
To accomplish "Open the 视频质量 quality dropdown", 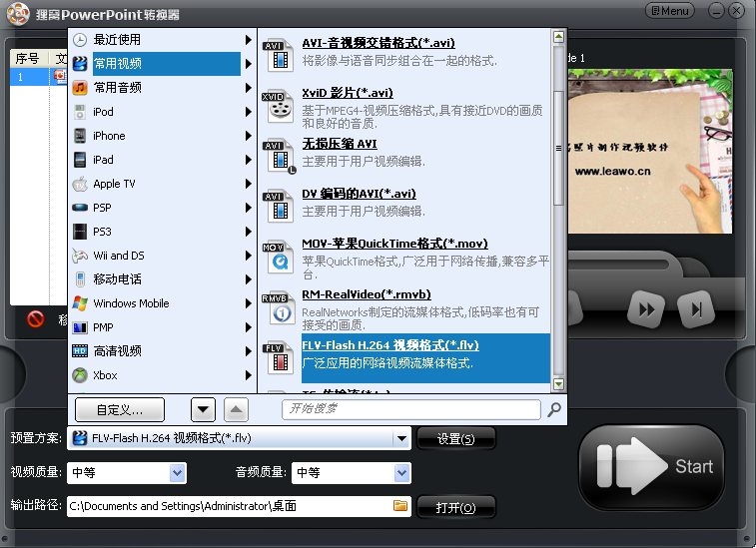I will 178,473.
